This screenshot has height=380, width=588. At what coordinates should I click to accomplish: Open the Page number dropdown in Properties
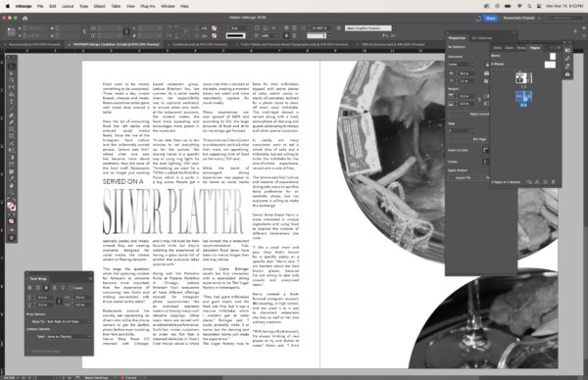point(462,131)
